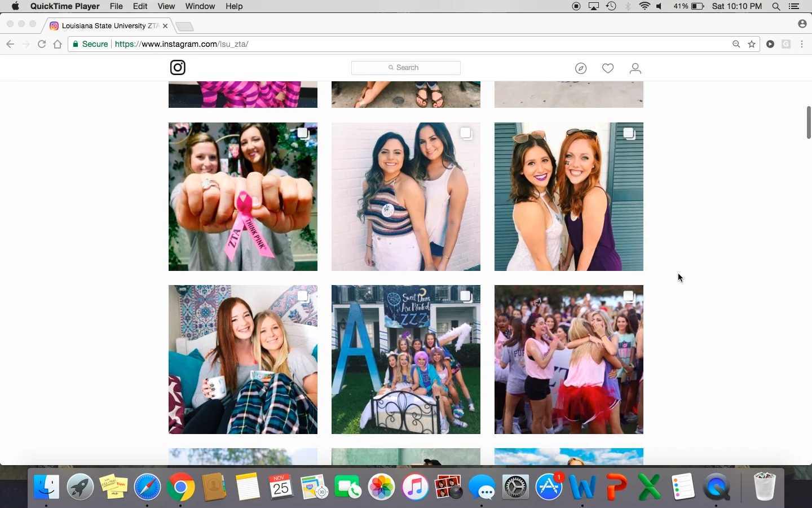Click the browser forward arrow

click(x=25, y=44)
